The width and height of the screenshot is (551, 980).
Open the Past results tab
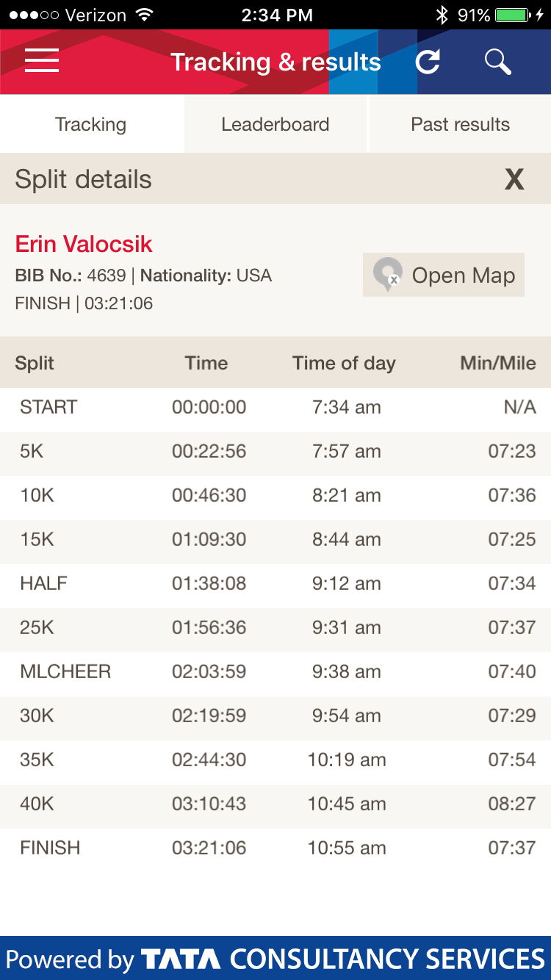pos(460,124)
